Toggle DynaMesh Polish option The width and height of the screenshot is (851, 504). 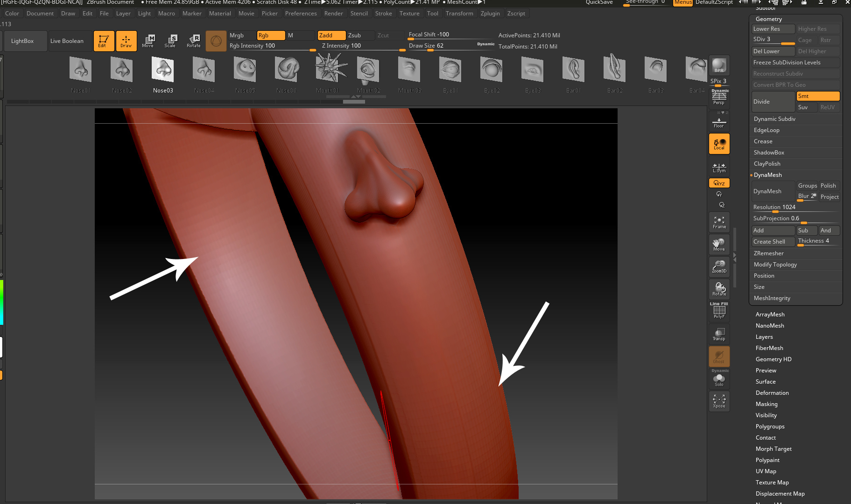[x=829, y=186]
